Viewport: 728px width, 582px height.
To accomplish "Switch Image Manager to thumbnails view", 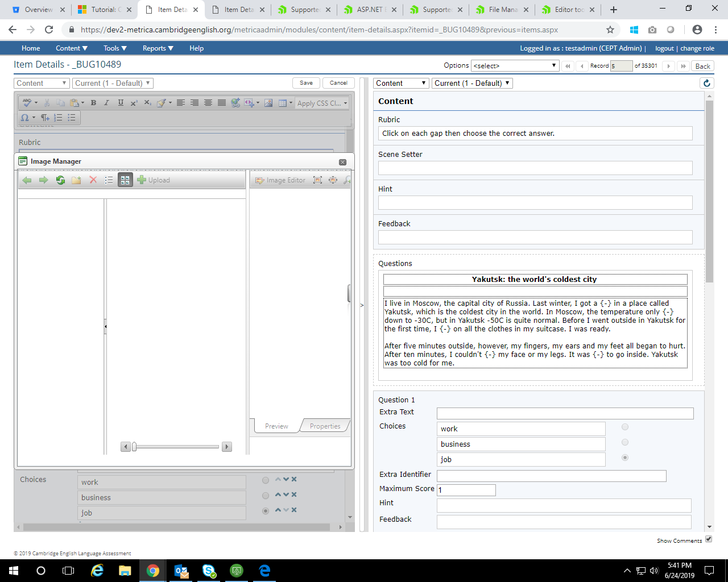I will pyautogui.click(x=125, y=180).
